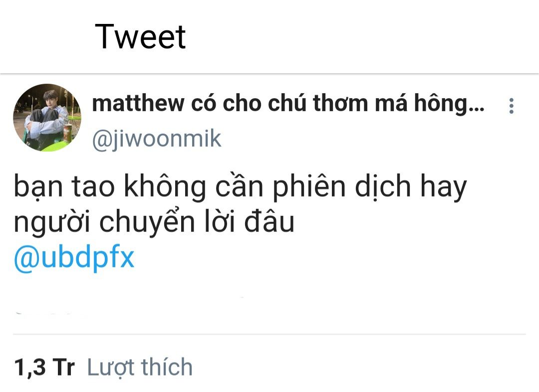
Task: Open the three-dot more options menu
Action: 511,106
